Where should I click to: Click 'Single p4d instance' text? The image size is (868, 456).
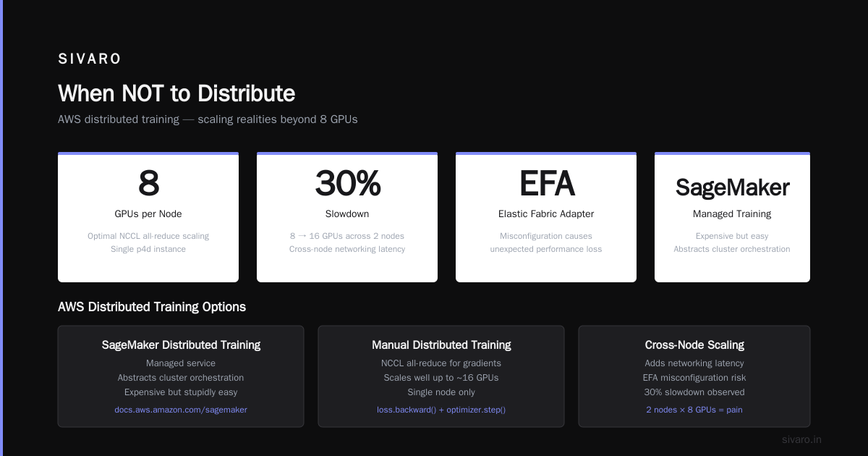point(148,249)
